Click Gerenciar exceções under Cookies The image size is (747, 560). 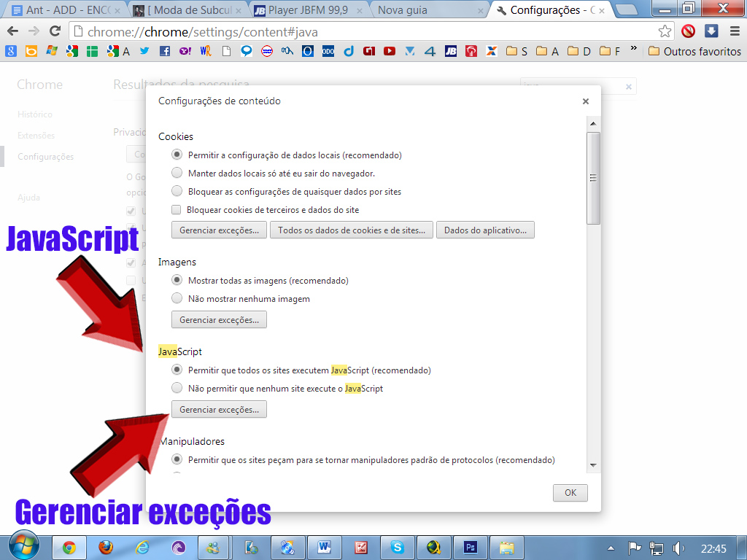[219, 230]
